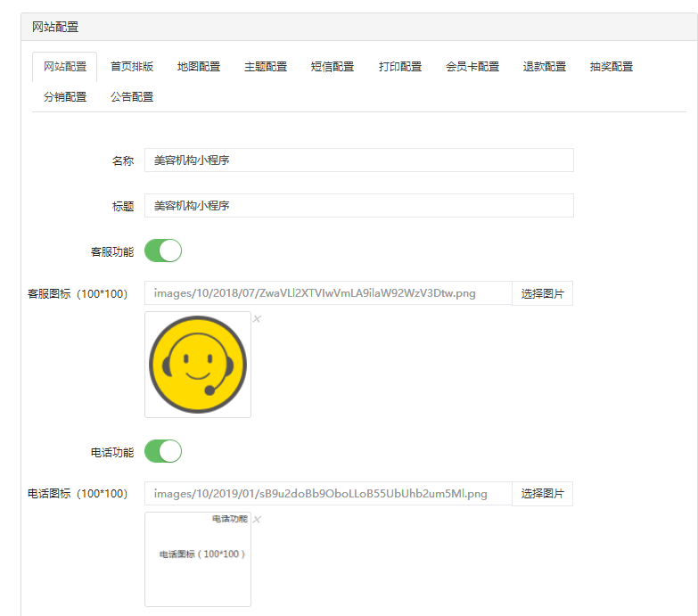Select the 抽奖配置 tab

pos(612,67)
